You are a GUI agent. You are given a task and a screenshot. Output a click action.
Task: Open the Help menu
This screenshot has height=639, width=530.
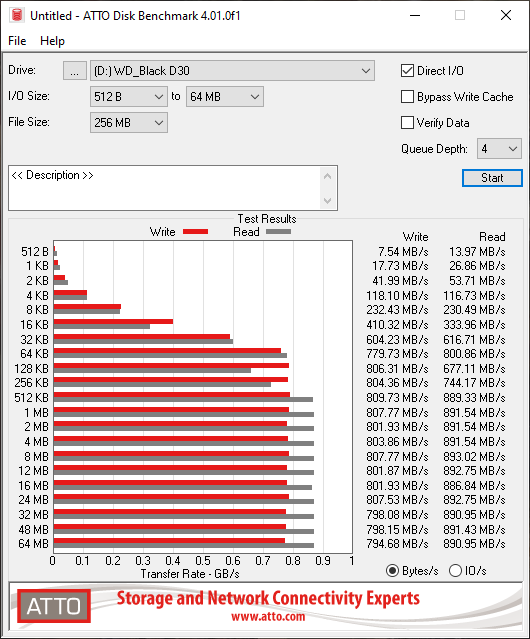(52, 41)
